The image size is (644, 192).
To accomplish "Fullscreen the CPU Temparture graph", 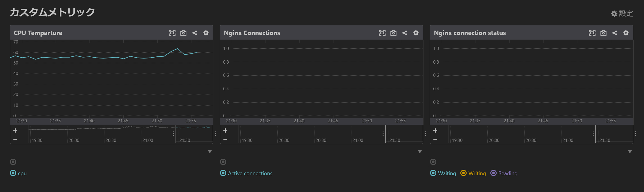I will (x=172, y=33).
